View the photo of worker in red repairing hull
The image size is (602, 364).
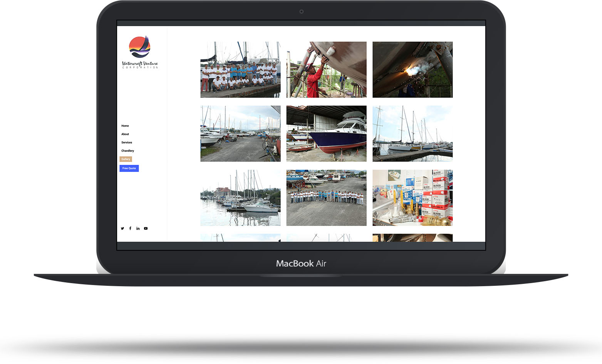point(326,70)
